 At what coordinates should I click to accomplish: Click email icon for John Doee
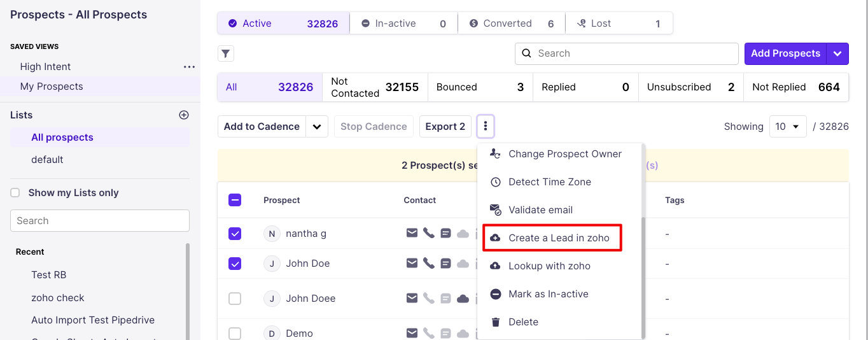412,299
